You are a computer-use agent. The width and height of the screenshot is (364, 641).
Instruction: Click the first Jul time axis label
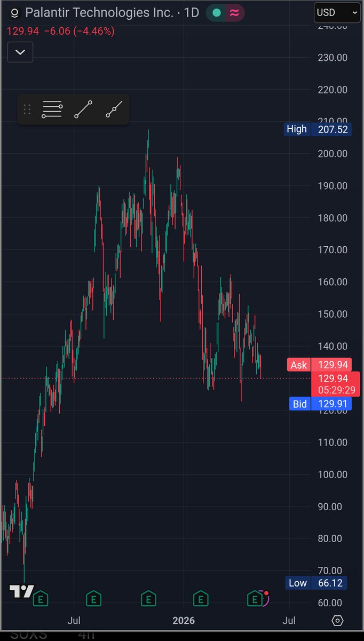(x=74, y=621)
